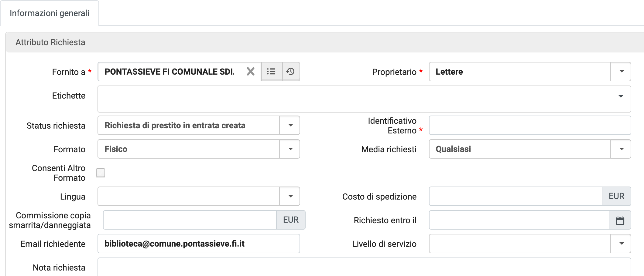Clear the Fornito a value with X icon
644x276 pixels.
(x=251, y=72)
